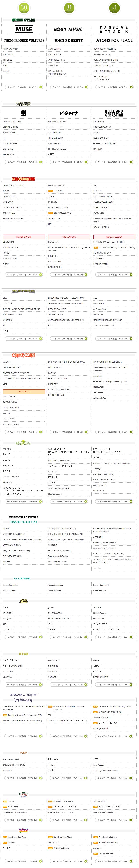Open Green Stage timetable details 7/31 Sat

[x=69, y=87]
